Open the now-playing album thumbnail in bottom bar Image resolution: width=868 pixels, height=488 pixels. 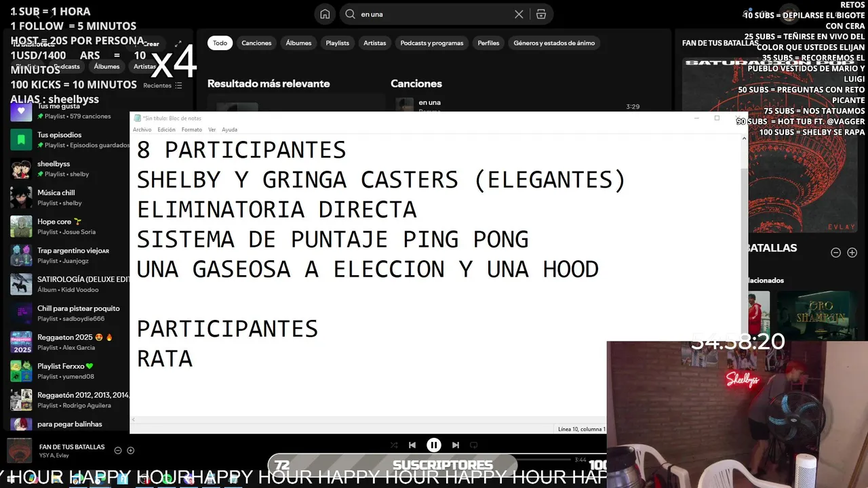(x=19, y=451)
